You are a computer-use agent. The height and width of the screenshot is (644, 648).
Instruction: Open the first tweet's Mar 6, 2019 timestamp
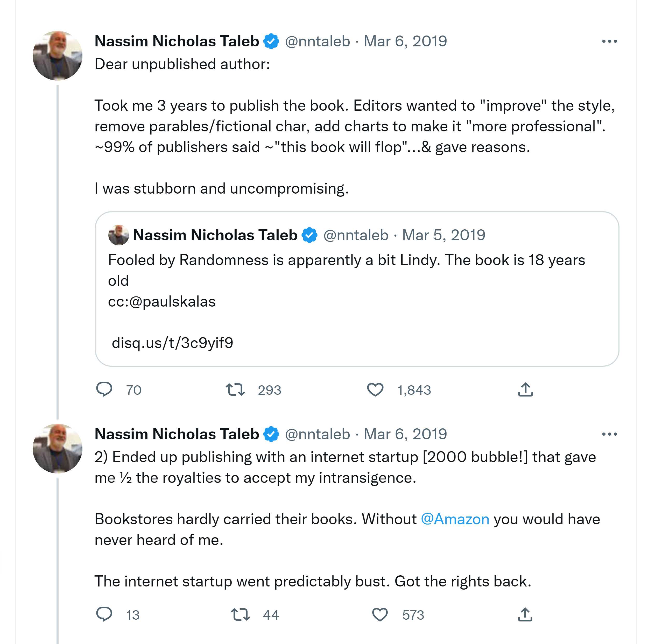click(405, 41)
